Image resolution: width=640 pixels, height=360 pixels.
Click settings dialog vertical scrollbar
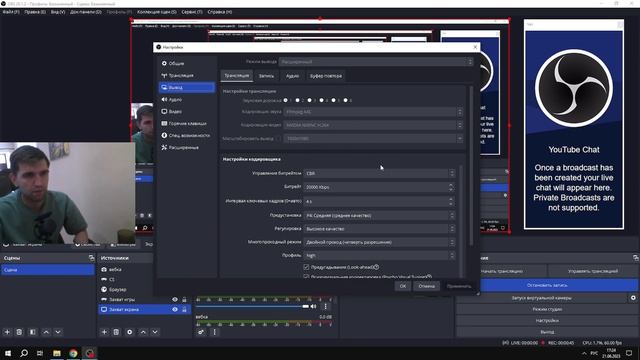(471, 165)
